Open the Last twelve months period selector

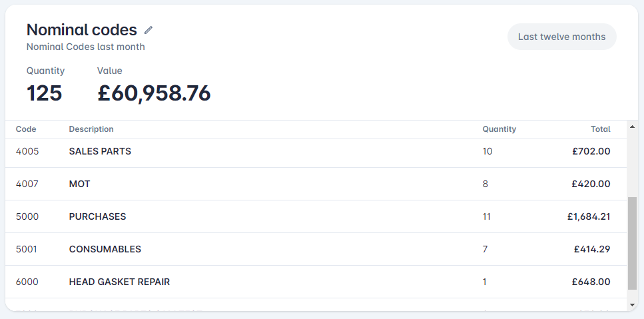coord(561,37)
